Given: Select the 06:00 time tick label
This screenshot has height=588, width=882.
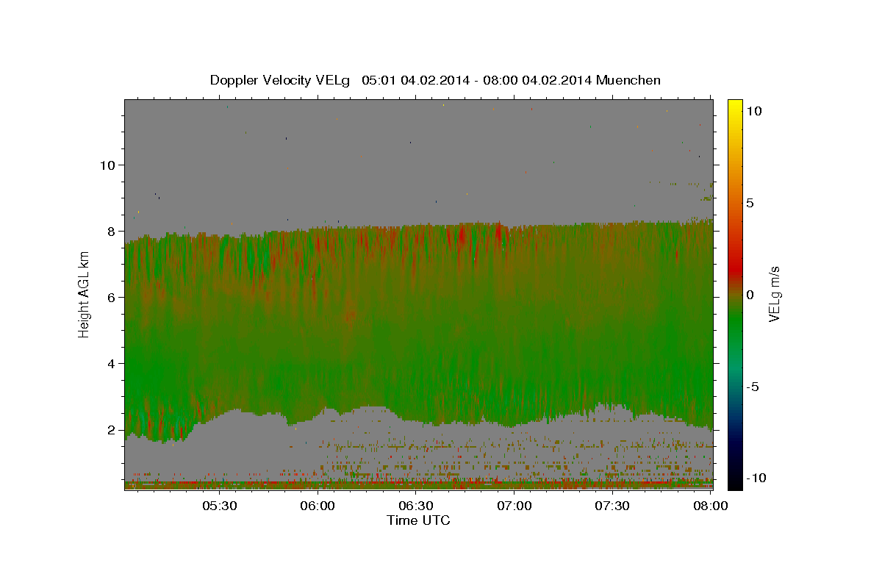Looking at the screenshot, I should tap(318, 506).
